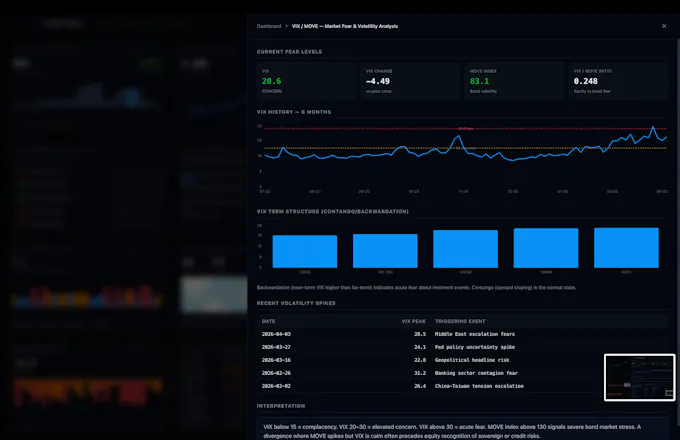Select the 2026-04-03 spike date
This screenshot has width=680, height=440.
click(276, 334)
